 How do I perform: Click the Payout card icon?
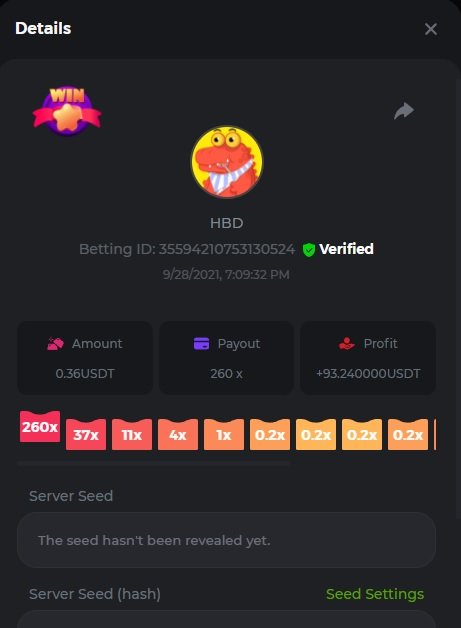[201, 344]
